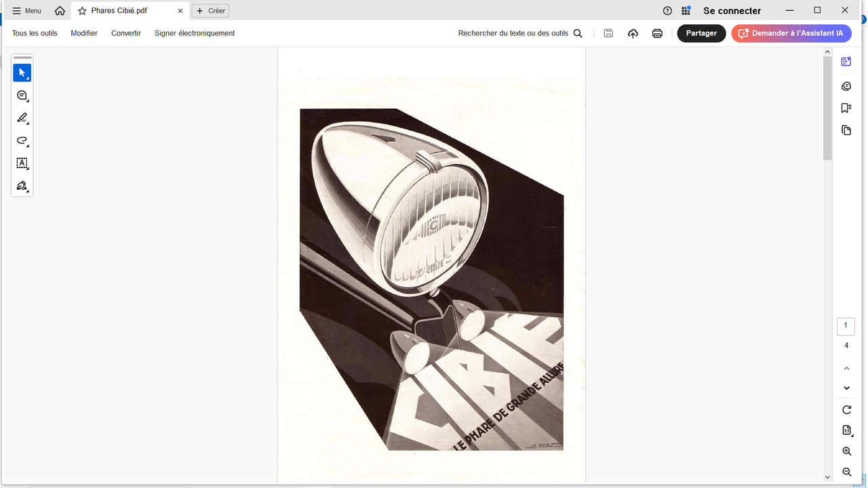Open Tous les outils
868x488 pixels.
point(35,33)
